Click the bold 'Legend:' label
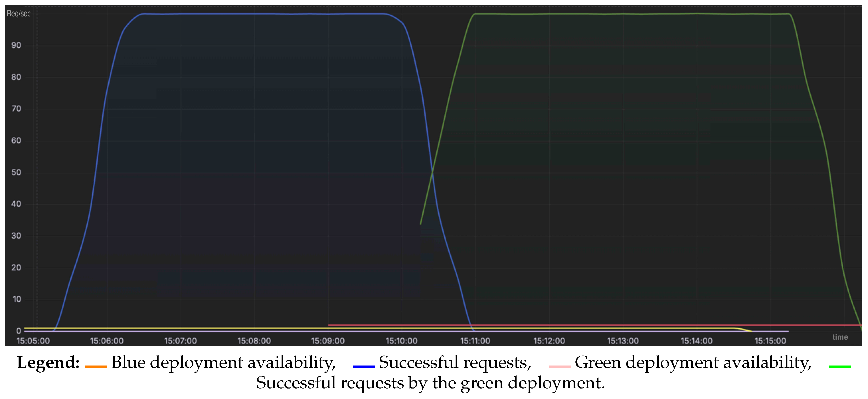868x399 pixels. point(48,363)
